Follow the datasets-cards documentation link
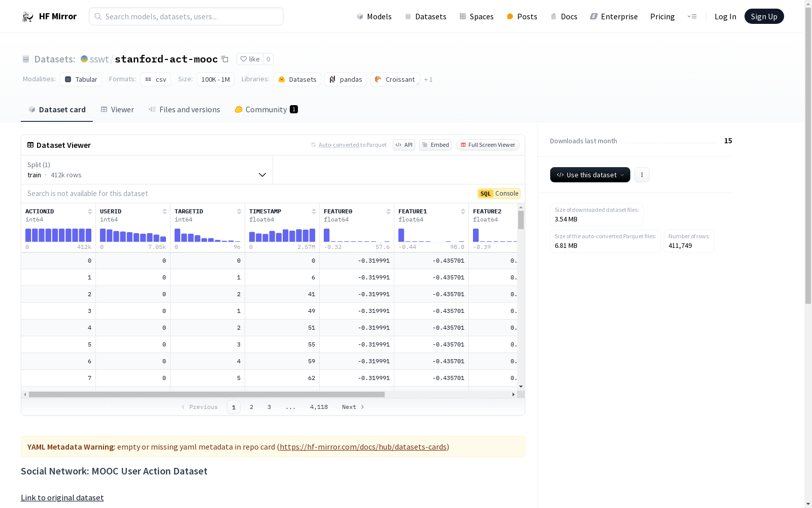This screenshot has height=508, width=812. 363,447
